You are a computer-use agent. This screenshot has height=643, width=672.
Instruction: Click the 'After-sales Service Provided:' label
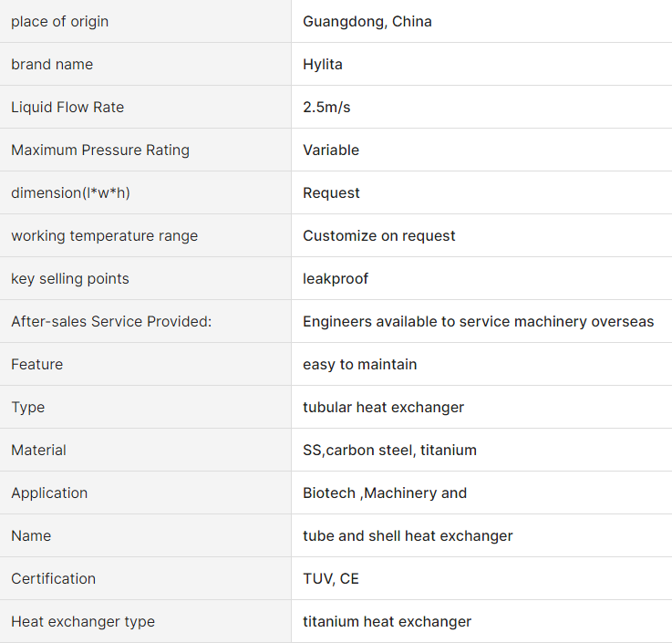(x=111, y=321)
